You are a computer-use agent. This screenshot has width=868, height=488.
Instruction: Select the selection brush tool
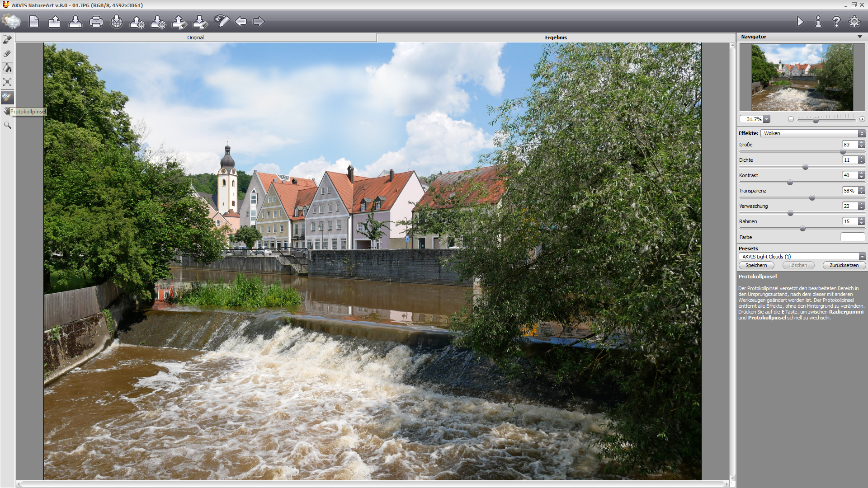click(7, 40)
